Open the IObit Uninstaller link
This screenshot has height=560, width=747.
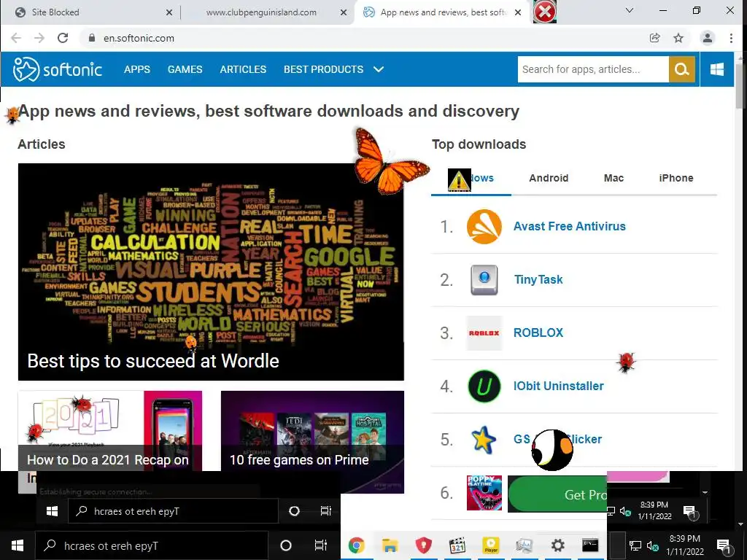click(558, 386)
